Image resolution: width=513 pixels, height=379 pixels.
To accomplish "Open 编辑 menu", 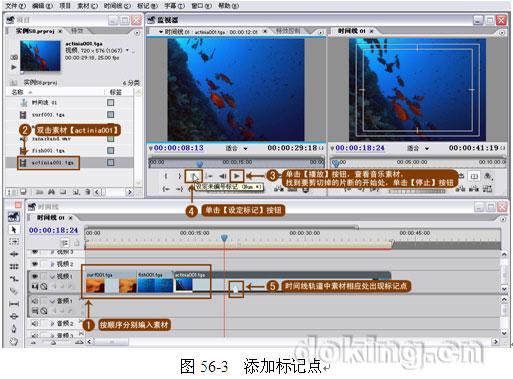I will 42,6.
